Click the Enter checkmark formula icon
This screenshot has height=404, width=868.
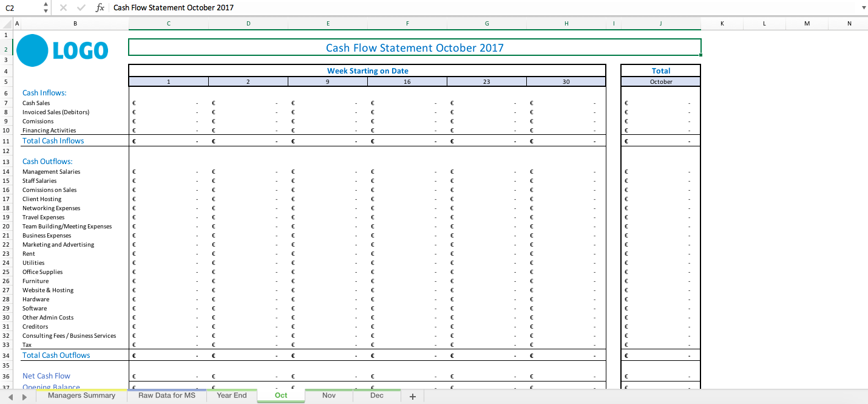(x=81, y=7)
